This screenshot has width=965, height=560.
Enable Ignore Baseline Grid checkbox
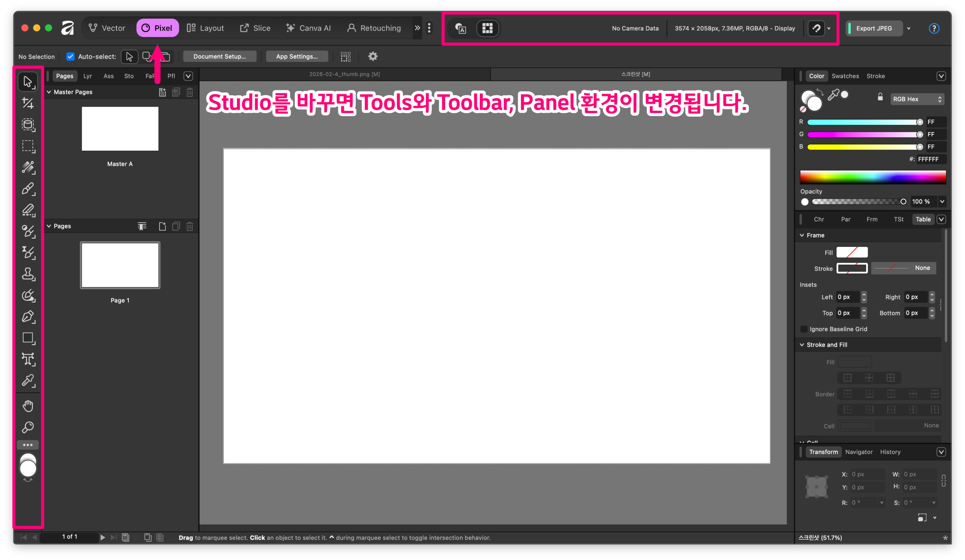[x=804, y=329]
